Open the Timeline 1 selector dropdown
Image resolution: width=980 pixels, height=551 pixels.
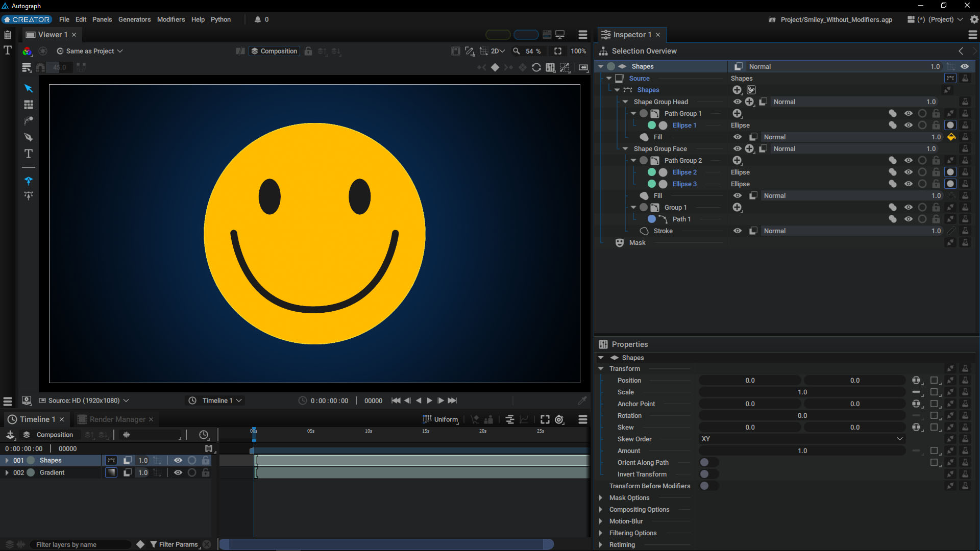click(x=215, y=400)
